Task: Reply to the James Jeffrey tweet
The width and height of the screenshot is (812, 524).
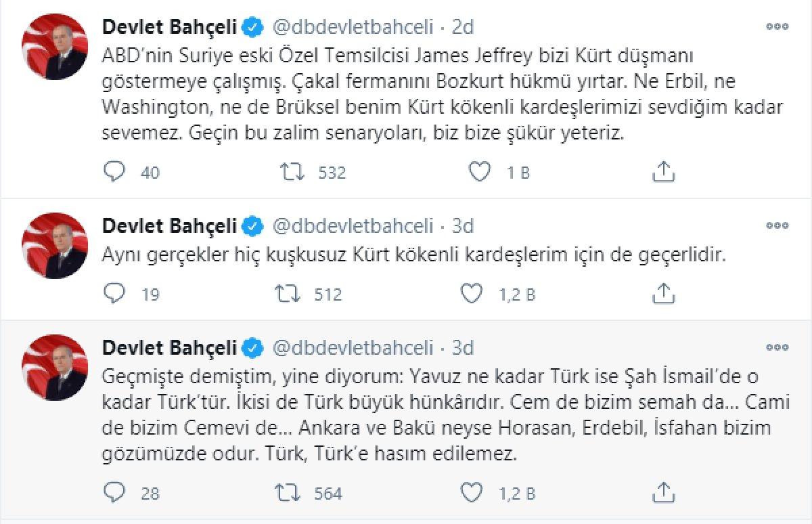Action: pyautogui.click(x=115, y=172)
